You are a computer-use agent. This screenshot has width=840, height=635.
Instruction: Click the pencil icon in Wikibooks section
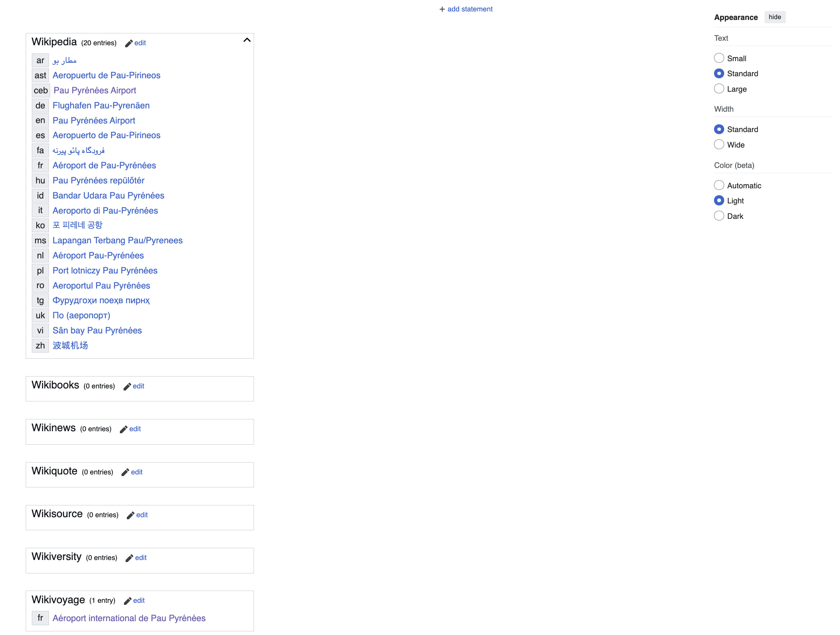tap(127, 386)
